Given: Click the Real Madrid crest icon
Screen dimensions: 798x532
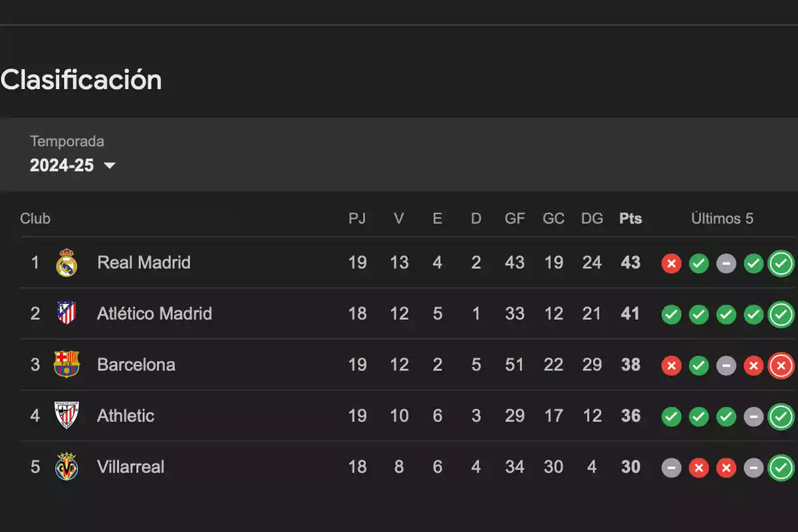Looking at the screenshot, I should click(x=66, y=263).
